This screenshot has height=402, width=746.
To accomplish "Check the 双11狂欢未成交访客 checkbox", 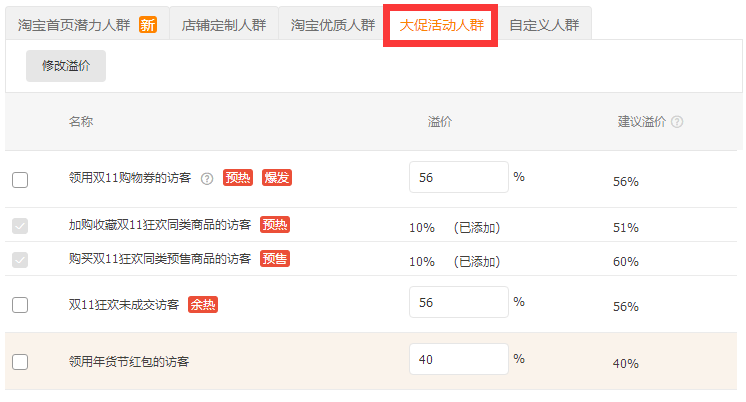I will tap(20, 304).
